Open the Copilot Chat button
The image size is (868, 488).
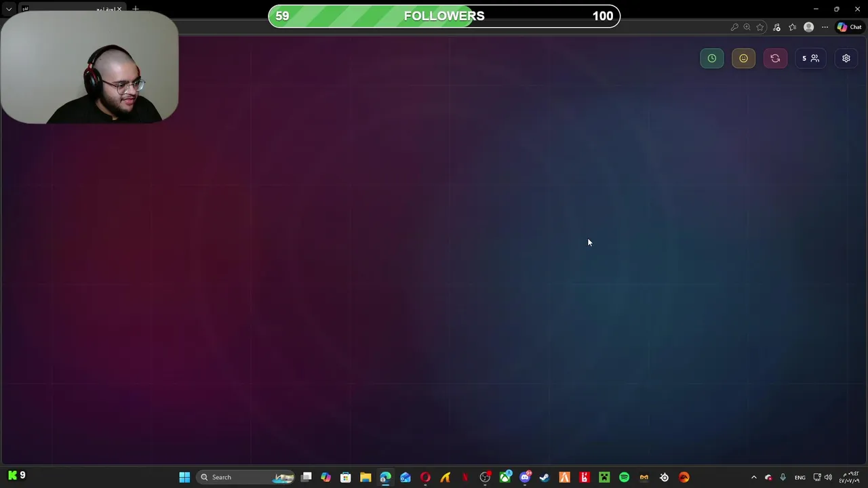tap(849, 27)
